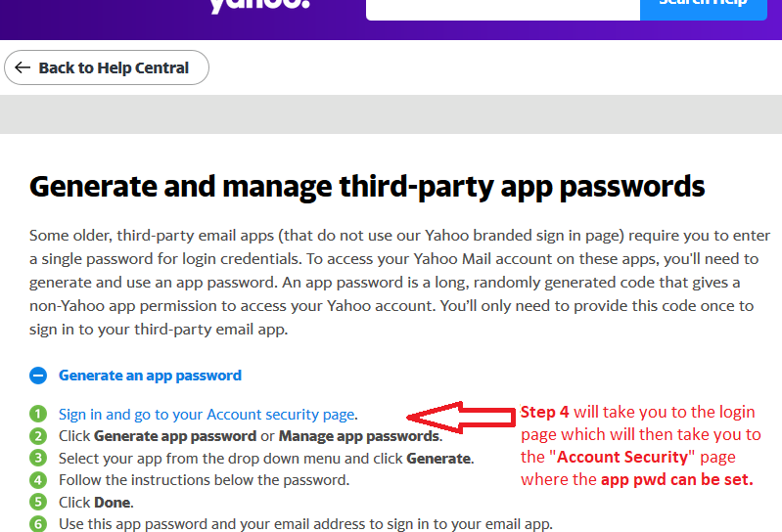Collapse the Generate an app password section
The image size is (782, 532).
(150, 376)
